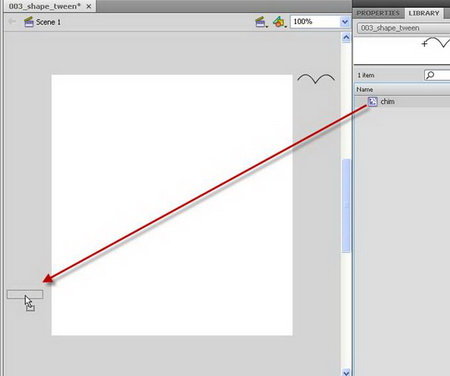The width and height of the screenshot is (450, 376).
Task: Close the 003_shape_tween document tab
Action: 89,6
